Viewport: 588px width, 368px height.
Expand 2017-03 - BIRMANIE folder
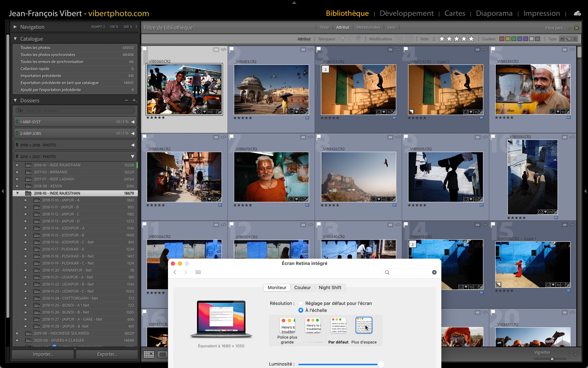pos(17,172)
